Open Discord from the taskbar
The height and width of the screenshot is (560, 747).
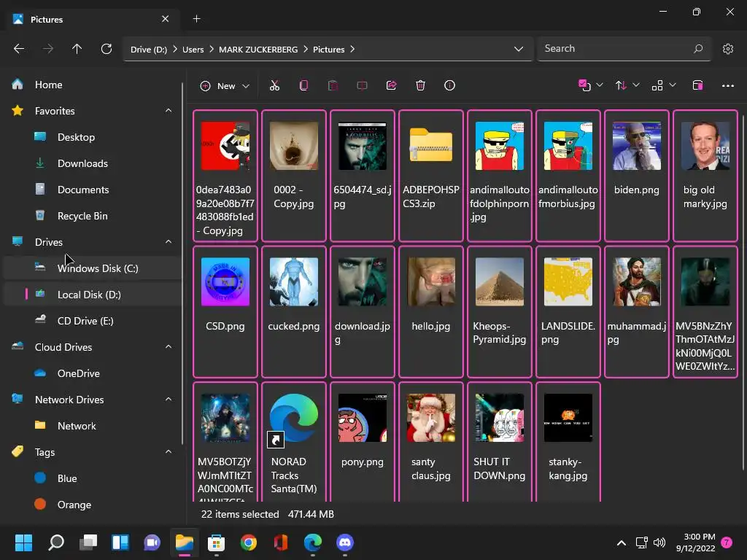click(x=345, y=542)
